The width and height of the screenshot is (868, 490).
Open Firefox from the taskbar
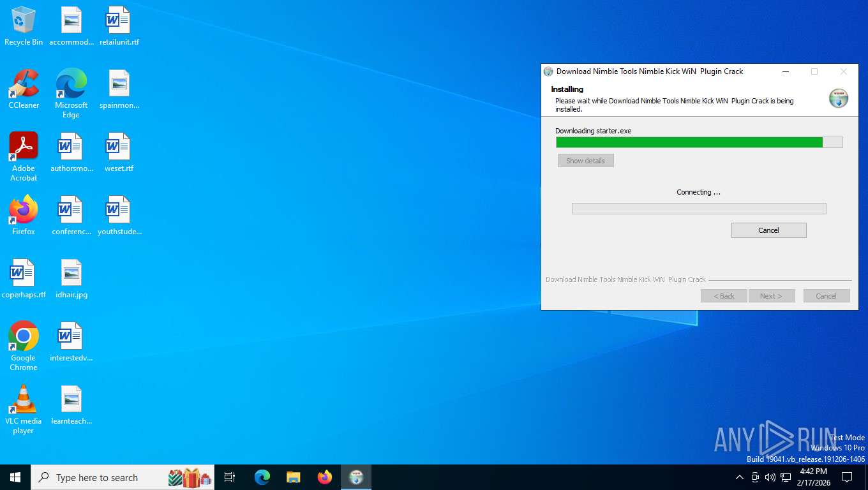pos(325,477)
